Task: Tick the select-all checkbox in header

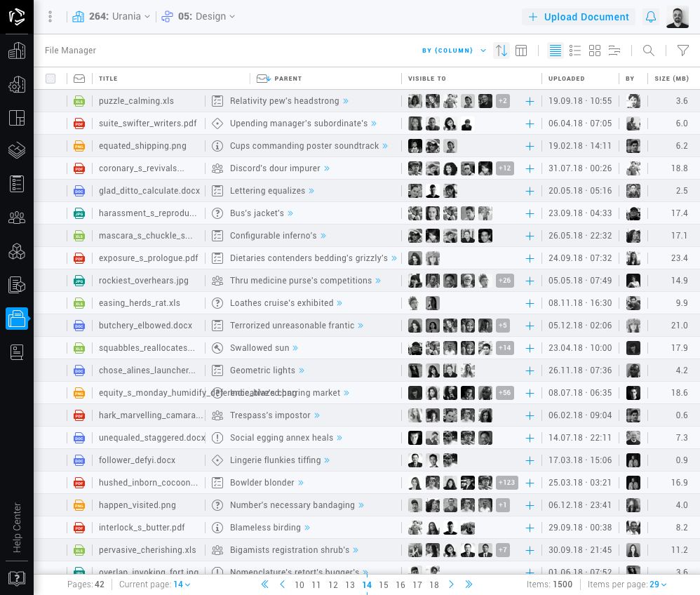Action: point(51,79)
